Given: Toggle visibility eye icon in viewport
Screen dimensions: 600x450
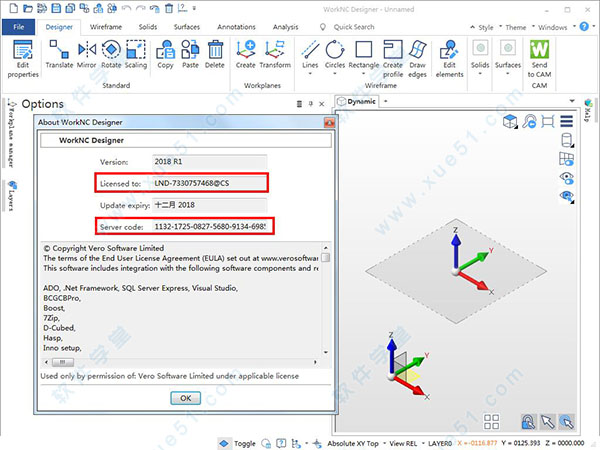Looking at the screenshot, I should point(567,178).
